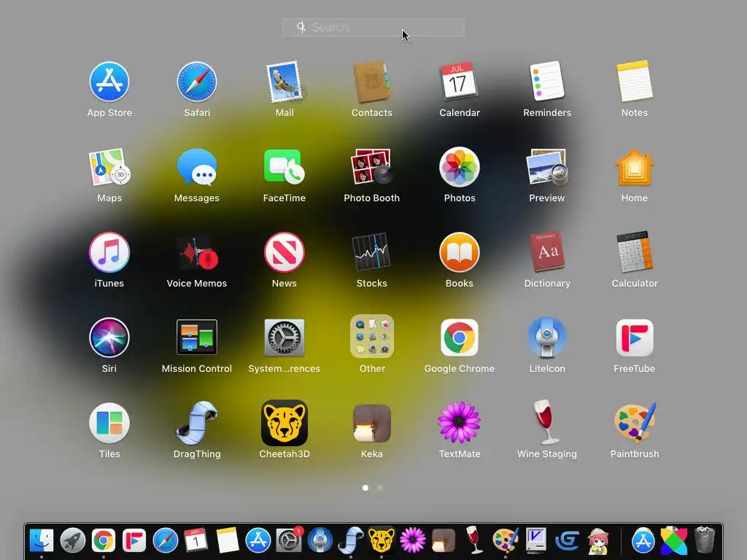This screenshot has width=747, height=560.
Task: Open Photo Booth
Action: coord(371,167)
